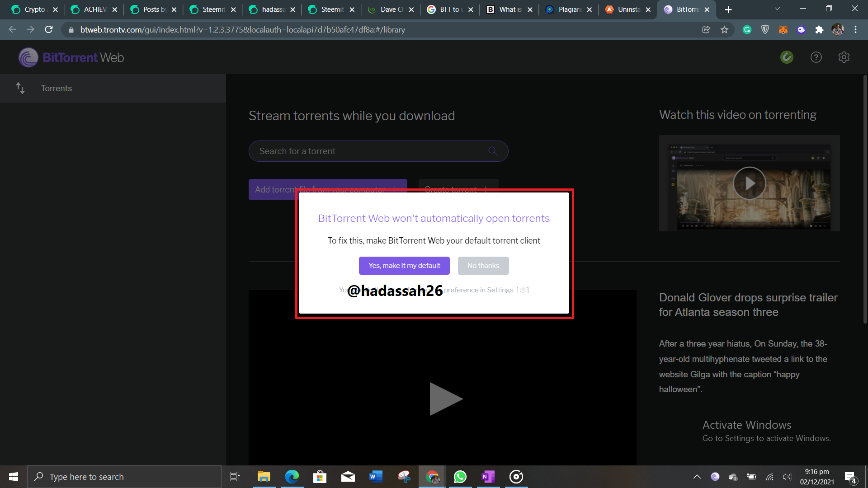Open the notification center icon
The height and width of the screenshot is (488, 868).
850,477
